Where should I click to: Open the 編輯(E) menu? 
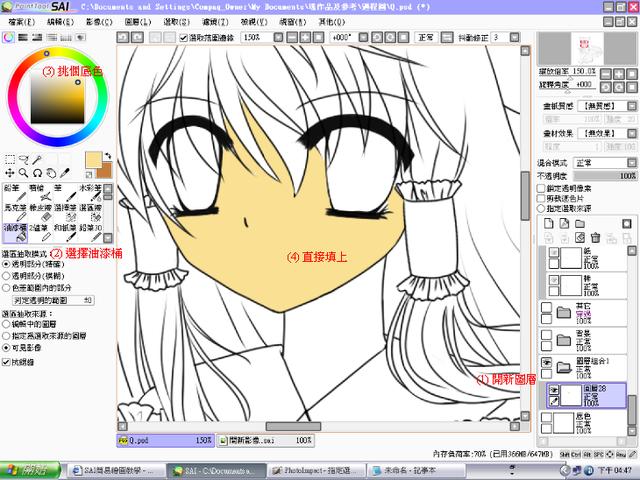tap(60, 22)
